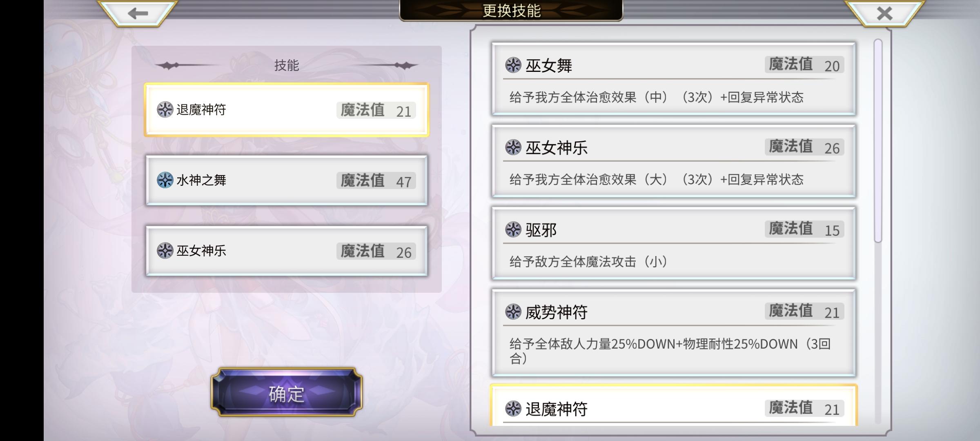Click the 退魔神符 skill icon in left panel

[165, 109]
